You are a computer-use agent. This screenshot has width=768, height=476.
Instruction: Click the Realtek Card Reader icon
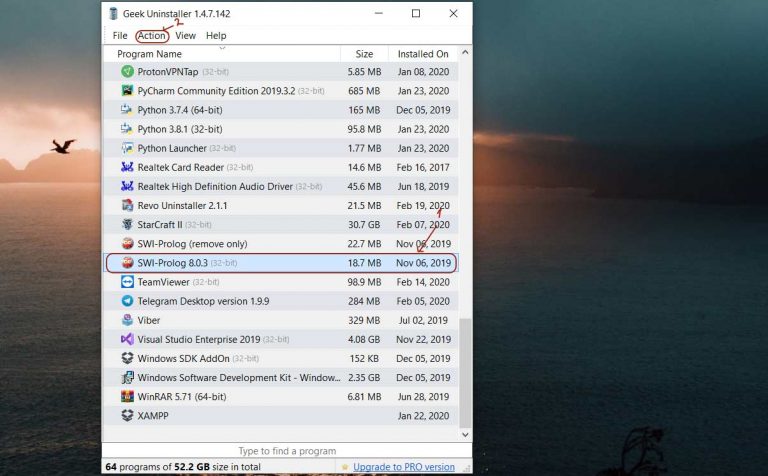127,168
